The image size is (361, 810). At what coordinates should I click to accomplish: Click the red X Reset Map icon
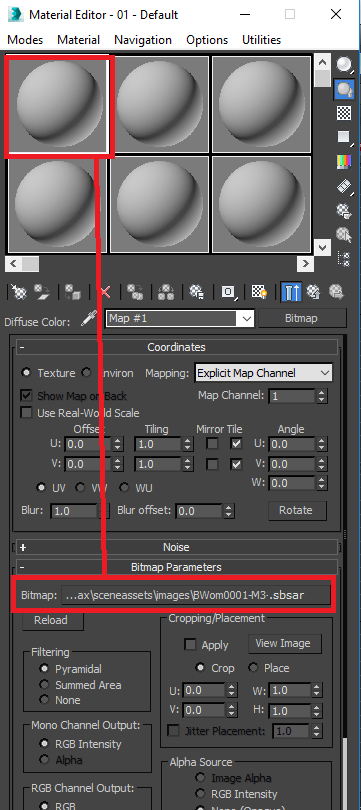[105, 292]
